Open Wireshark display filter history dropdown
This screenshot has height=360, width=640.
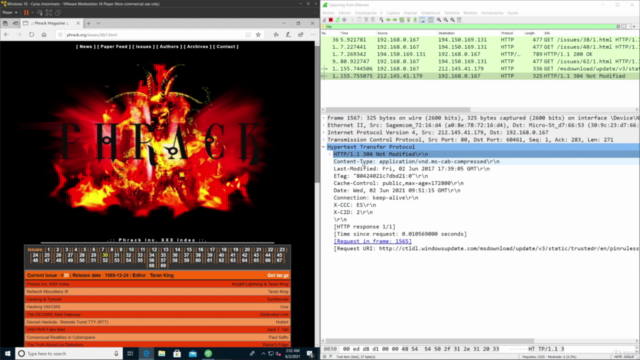click(x=629, y=27)
